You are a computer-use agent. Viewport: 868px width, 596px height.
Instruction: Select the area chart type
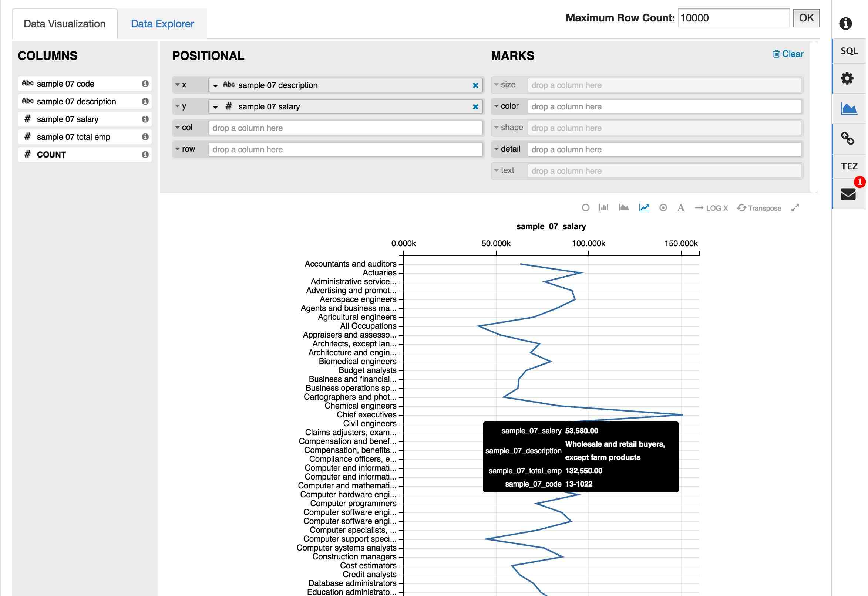625,208
